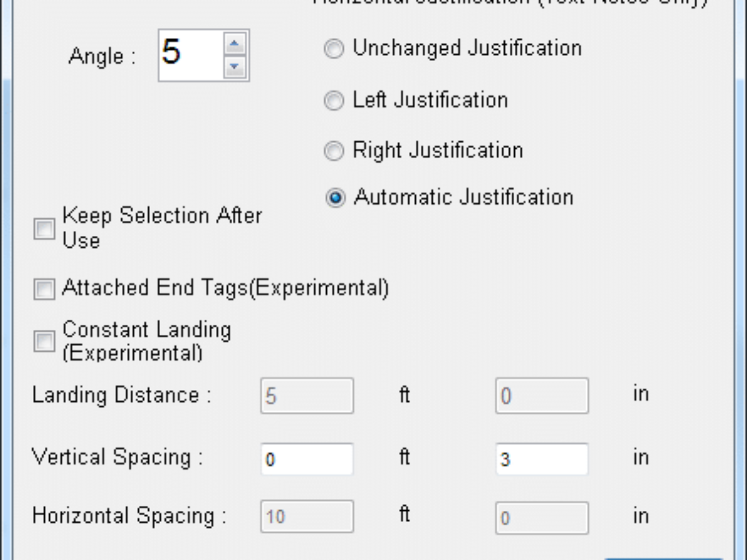Check the Constant Landing (Experimental) box
Viewport: 747px width, 560px height.
(x=44, y=341)
